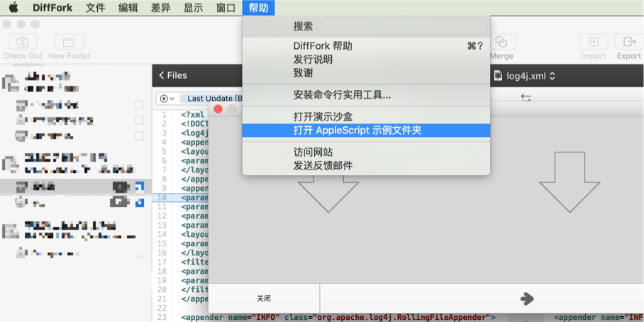Click the Help menu 搜索 search field

(403, 27)
